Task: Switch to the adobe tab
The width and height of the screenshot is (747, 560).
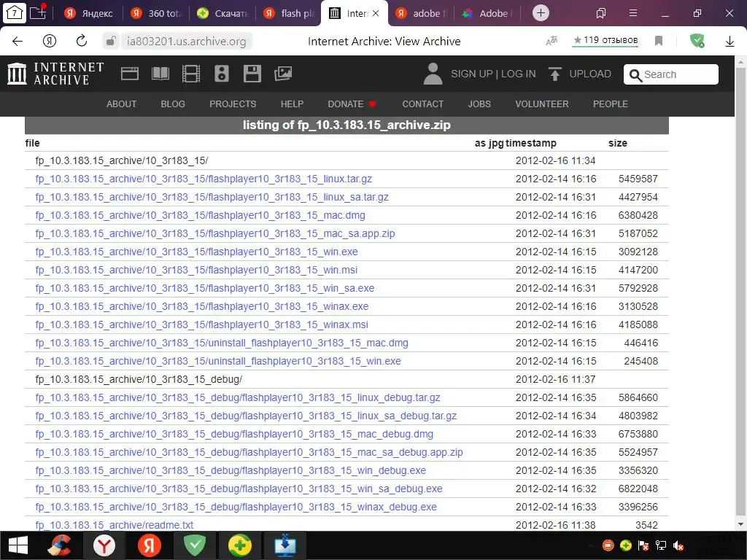Action: [x=421, y=13]
